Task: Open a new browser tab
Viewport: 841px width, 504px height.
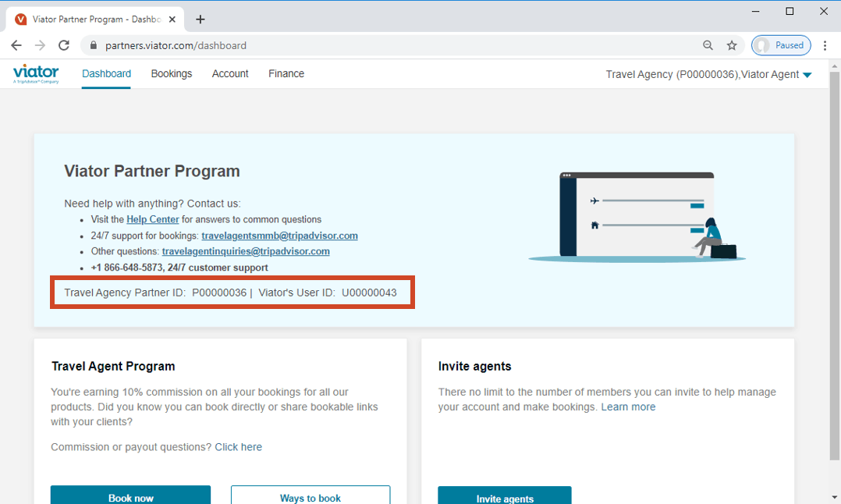Action: tap(200, 20)
